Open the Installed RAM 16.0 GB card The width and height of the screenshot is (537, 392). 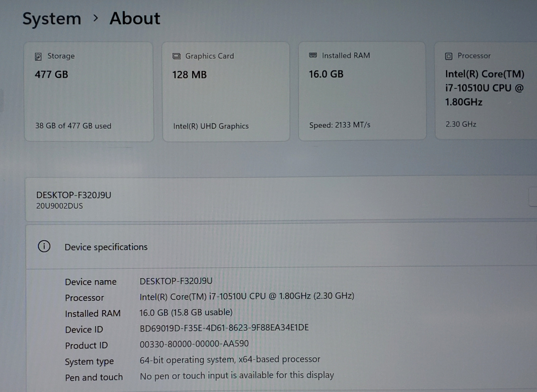tap(362, 91)
